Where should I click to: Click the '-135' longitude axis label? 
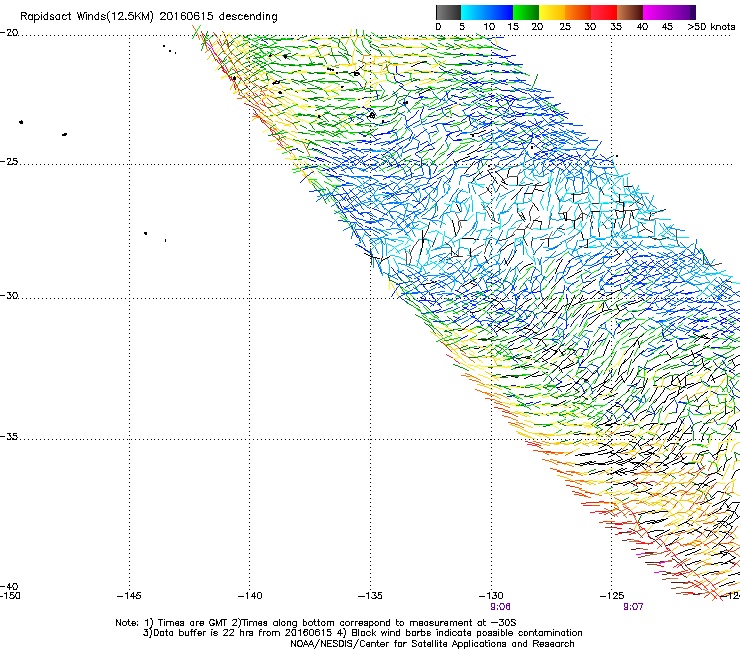370,596
